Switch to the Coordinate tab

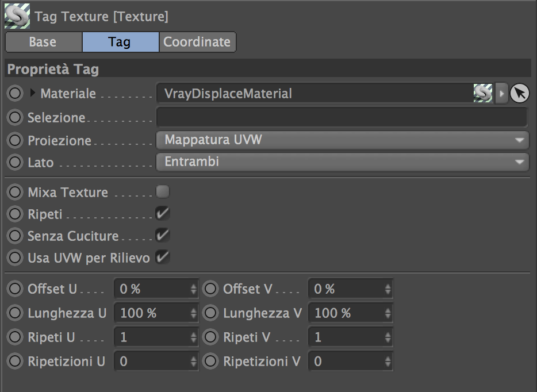[197, 42]
